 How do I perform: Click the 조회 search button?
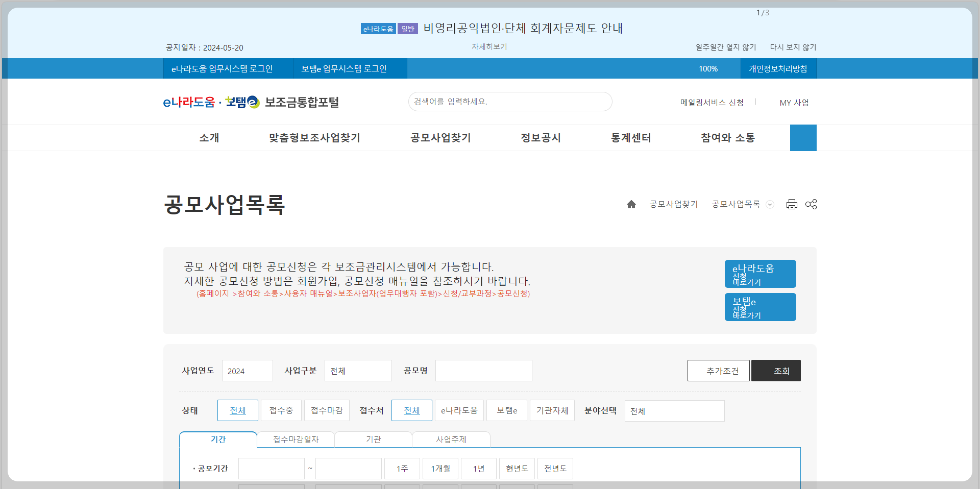[776, 371]
